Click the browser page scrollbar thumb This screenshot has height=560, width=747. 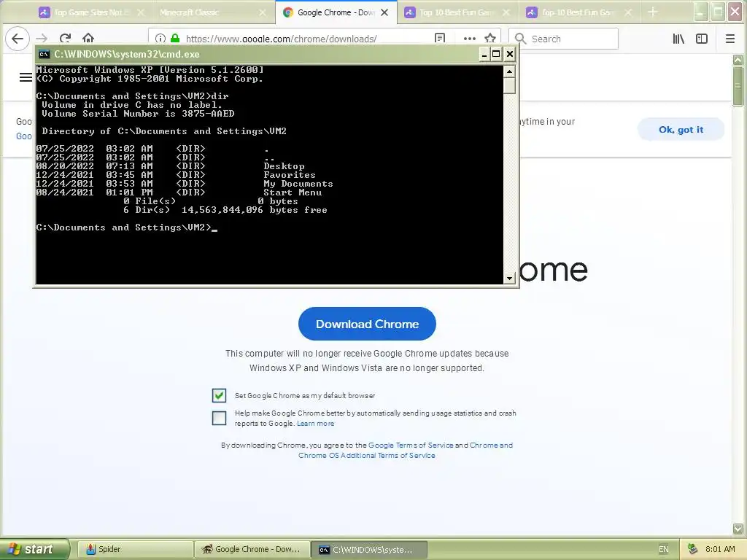[x=738, y=86]
